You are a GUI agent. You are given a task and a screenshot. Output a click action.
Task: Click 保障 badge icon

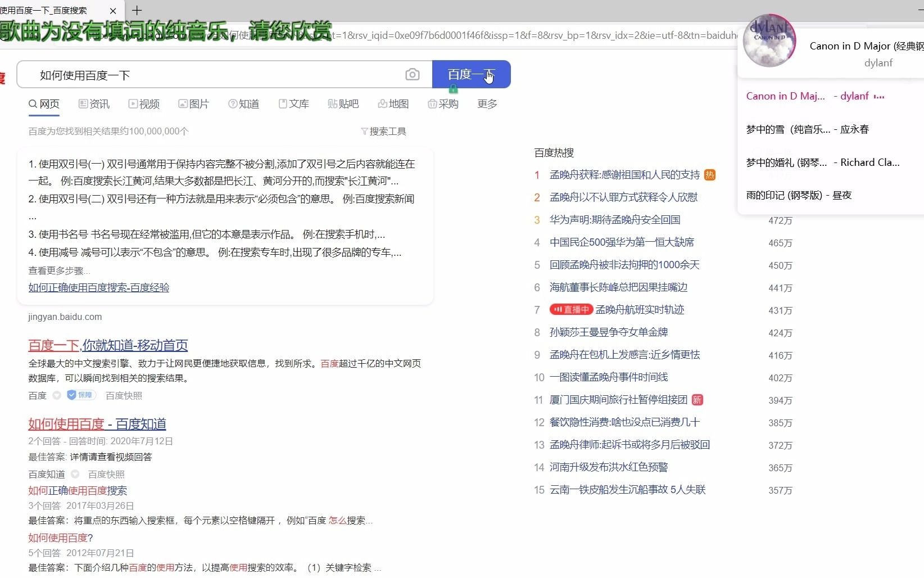click(x=81, y=395)
